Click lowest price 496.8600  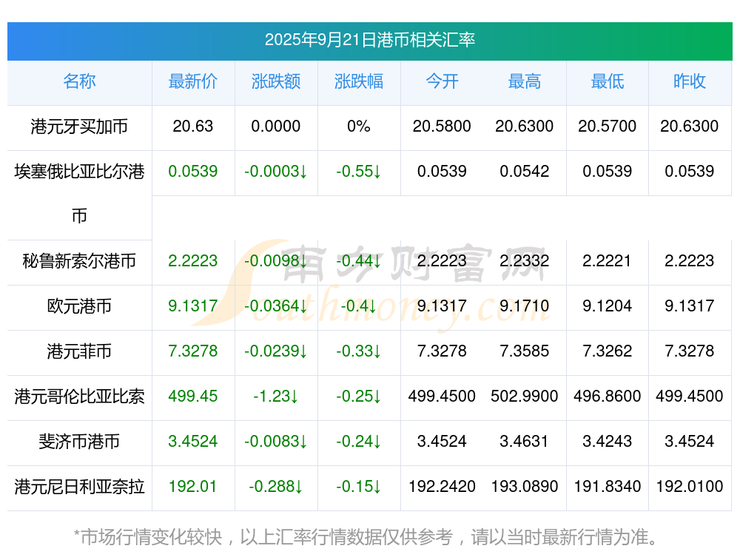[x=608, y=397]
